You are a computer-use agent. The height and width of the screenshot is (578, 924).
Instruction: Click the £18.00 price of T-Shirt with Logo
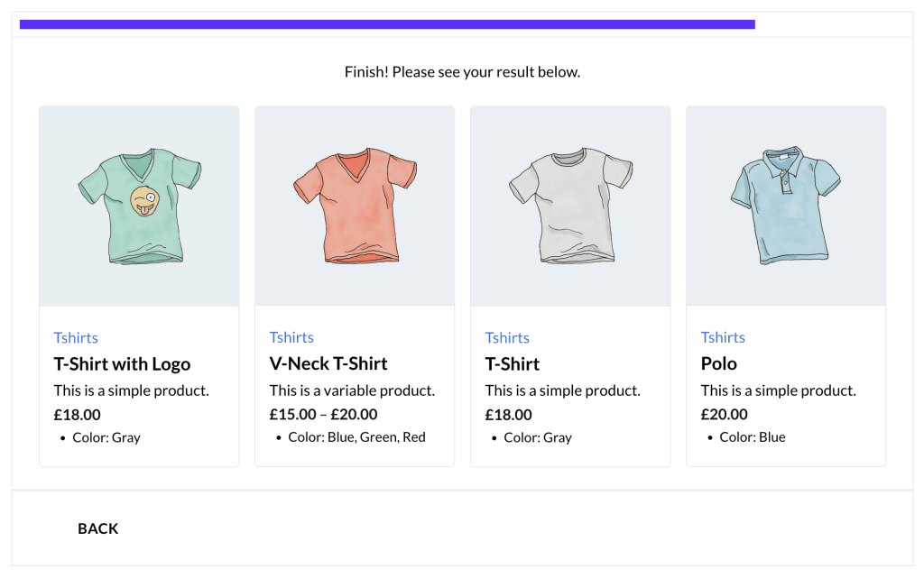[x=78, y=415]
